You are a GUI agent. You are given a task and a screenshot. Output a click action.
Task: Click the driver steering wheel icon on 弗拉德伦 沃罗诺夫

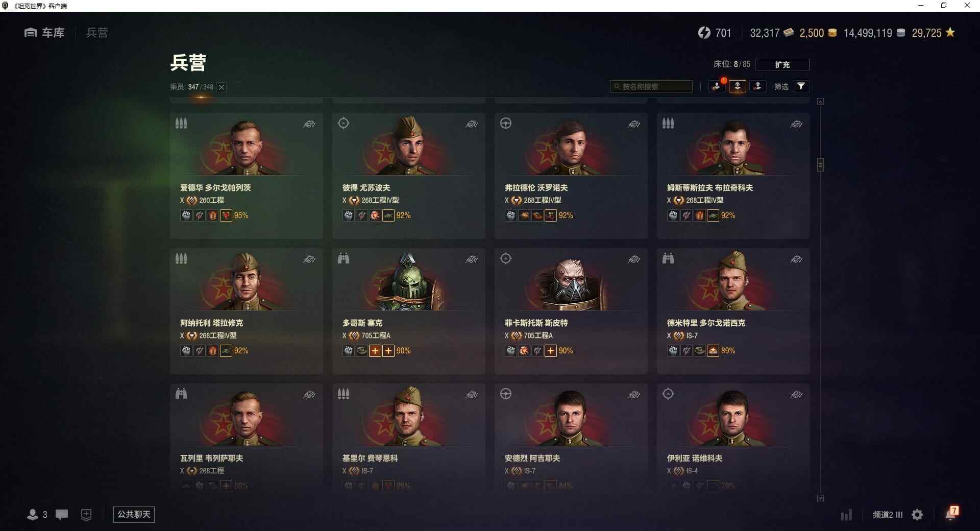pyautogui.click(x=506, y=124)
